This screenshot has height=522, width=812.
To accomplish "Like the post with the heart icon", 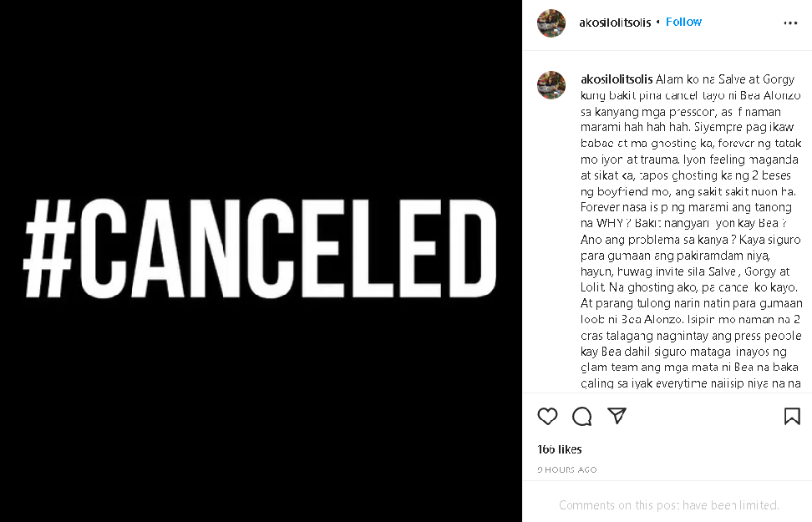I will click(x=547, y=416).
